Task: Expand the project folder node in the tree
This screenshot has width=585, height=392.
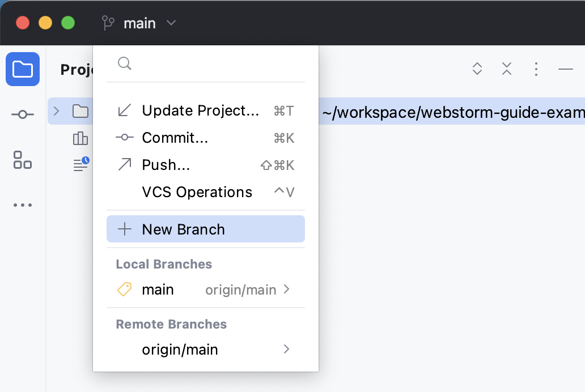Action: point(56,111)
